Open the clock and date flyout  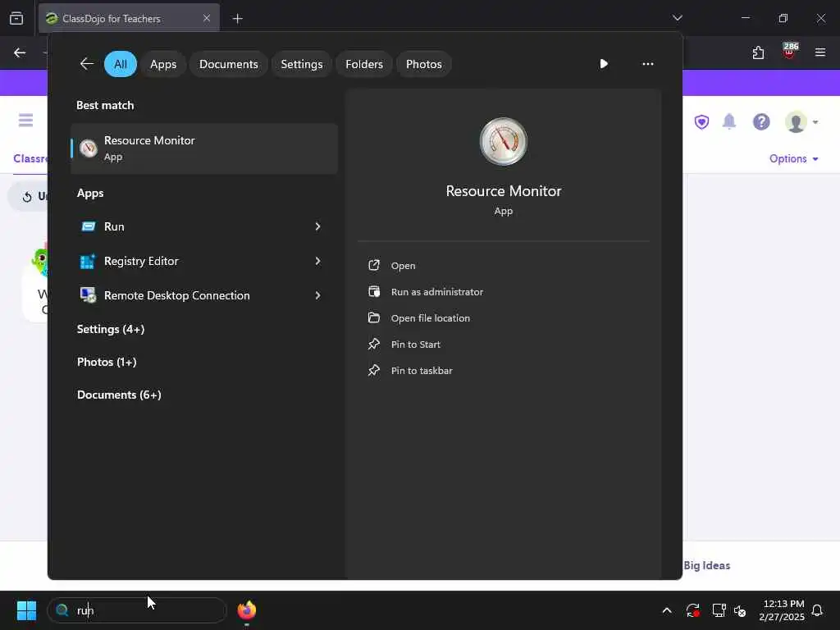[782, 610]
